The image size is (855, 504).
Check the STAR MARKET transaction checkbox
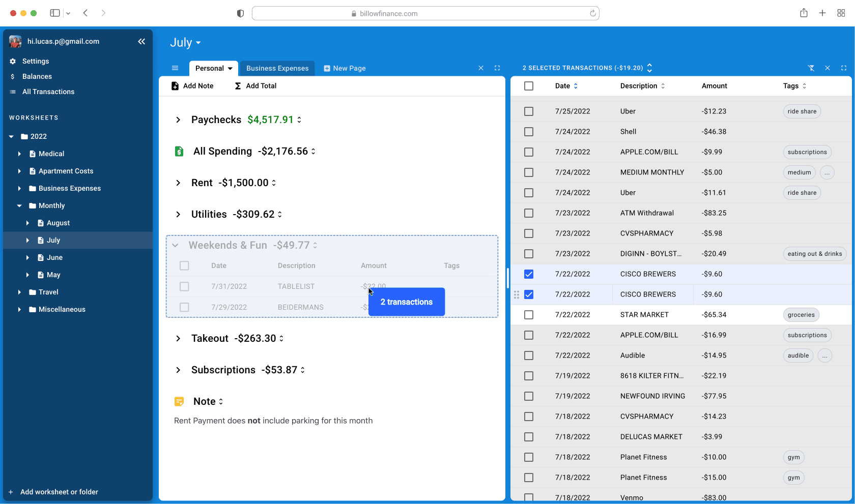(x=529, y=315)
